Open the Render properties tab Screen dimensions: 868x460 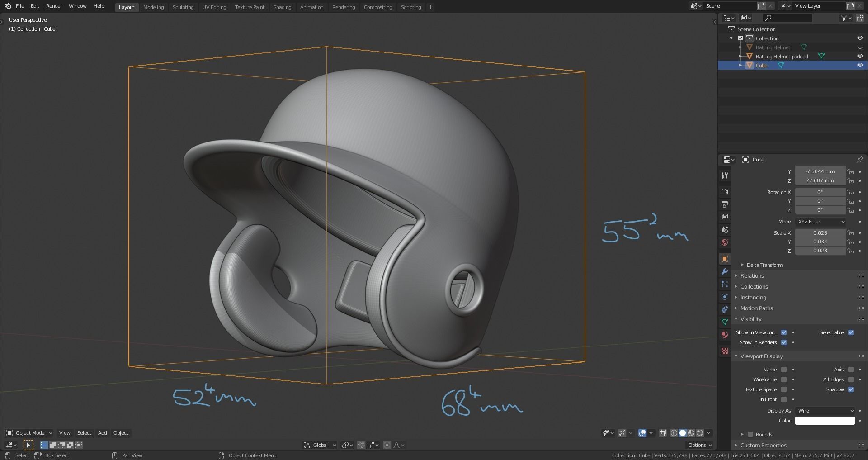(x=725, y=192)
